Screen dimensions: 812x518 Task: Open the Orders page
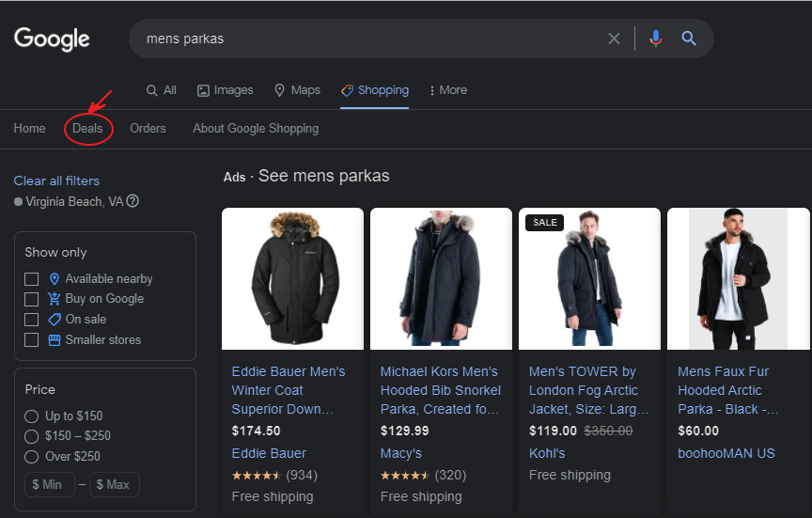tap(148, 129)
